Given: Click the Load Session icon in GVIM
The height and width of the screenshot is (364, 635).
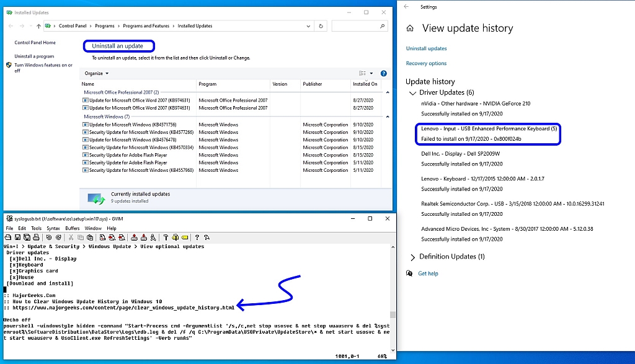Looking at the screenshot, I should pos(134,237).
